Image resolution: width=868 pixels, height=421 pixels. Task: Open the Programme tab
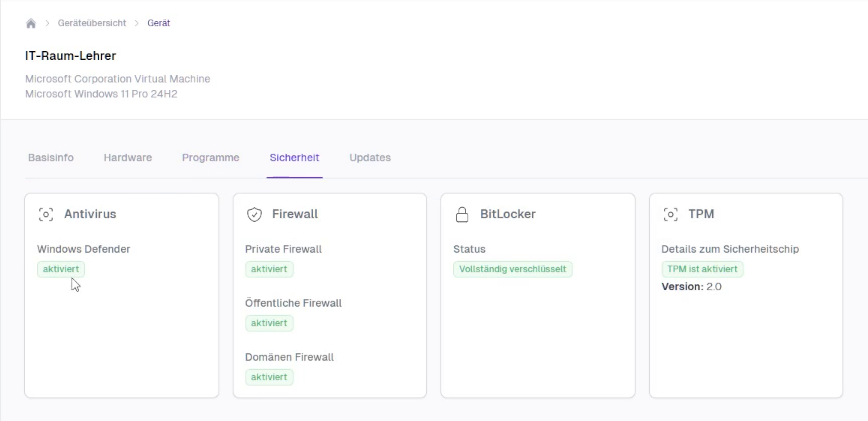[x=210, y=158]
